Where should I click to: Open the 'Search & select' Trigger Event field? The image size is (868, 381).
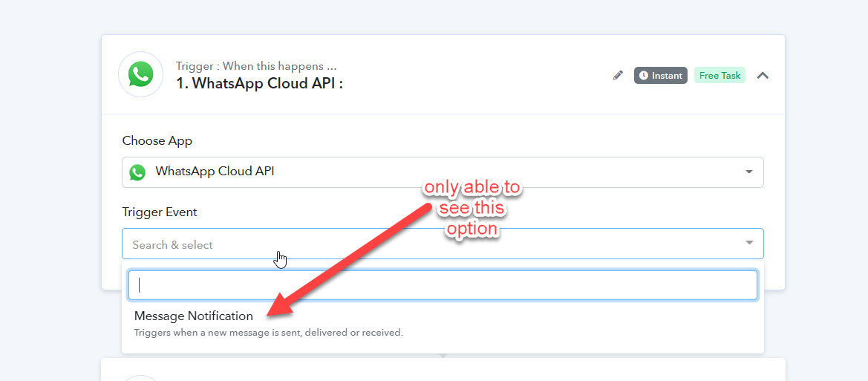(x=443, y=244)
